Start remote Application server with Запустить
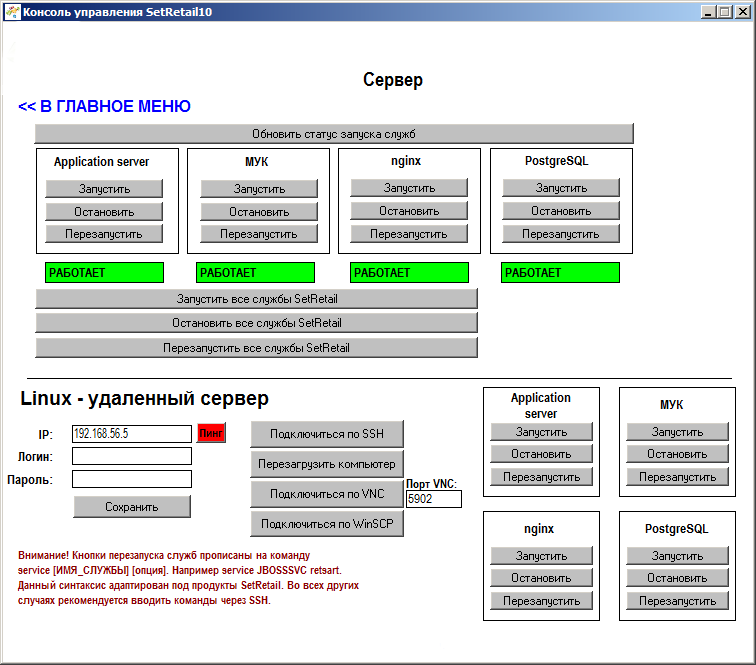The height and width of the screenshot is (665, 756). [541, 432]
